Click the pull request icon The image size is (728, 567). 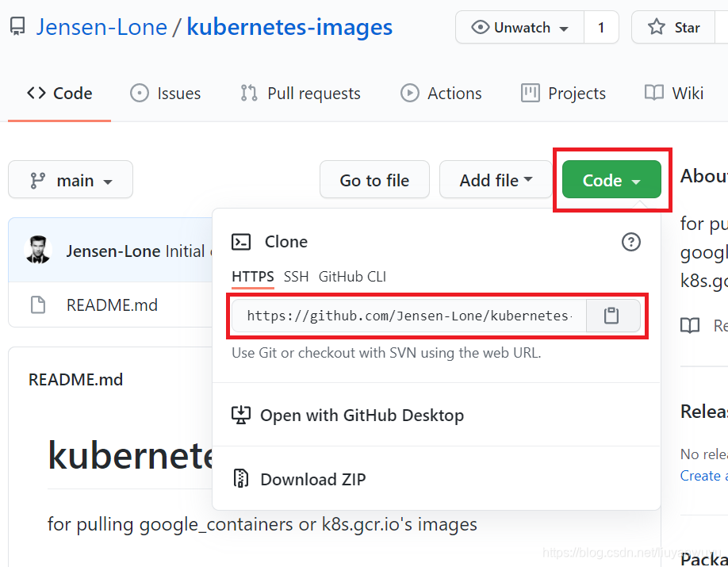coord(249,94)
